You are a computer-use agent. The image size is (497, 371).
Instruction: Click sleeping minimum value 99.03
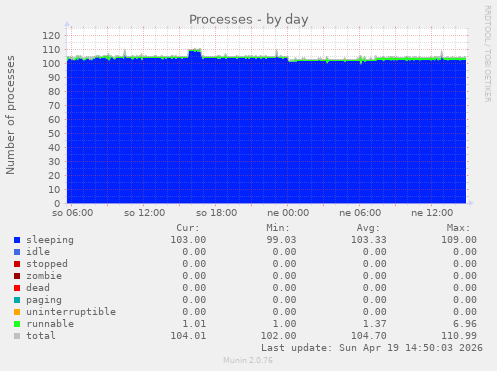tap(281, 240)
